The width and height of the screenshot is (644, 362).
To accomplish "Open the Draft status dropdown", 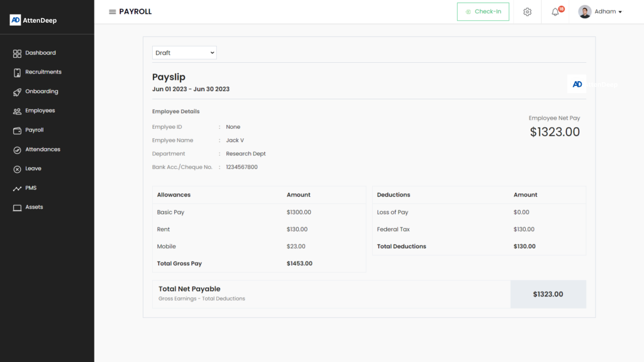I will click(184, 53).
